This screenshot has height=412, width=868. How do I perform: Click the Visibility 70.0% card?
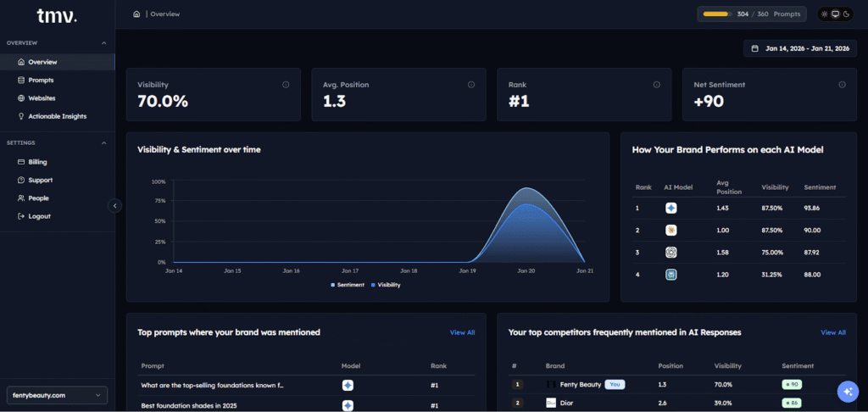pyautogui.click(x=214, y=95)
